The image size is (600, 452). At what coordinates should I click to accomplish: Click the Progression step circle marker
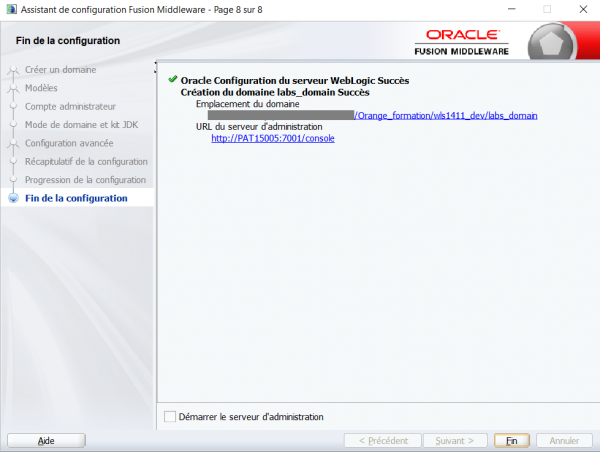[13, 179]
